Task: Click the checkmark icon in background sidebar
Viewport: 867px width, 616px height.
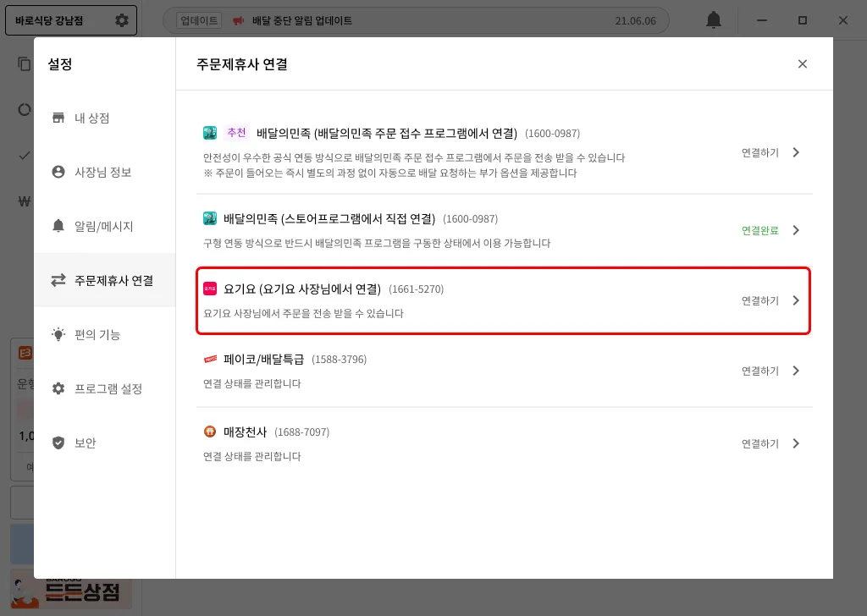Action: 24,155
